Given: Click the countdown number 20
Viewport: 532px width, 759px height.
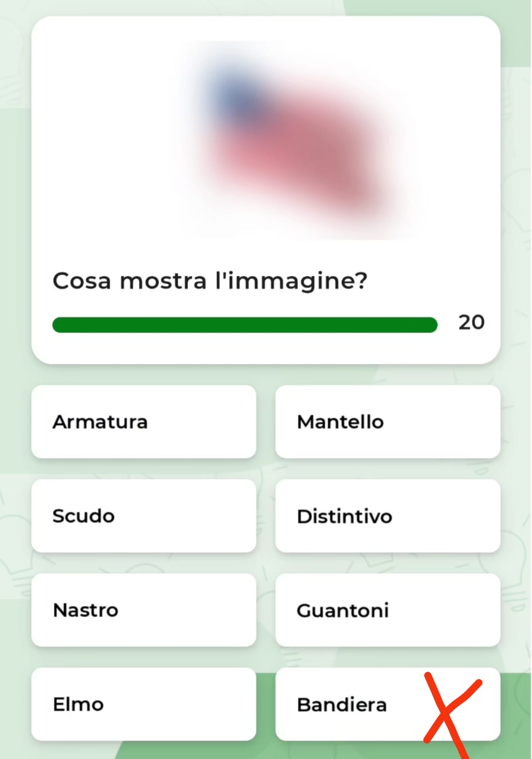Looking at the screenshot, I should tap(471, 323).
